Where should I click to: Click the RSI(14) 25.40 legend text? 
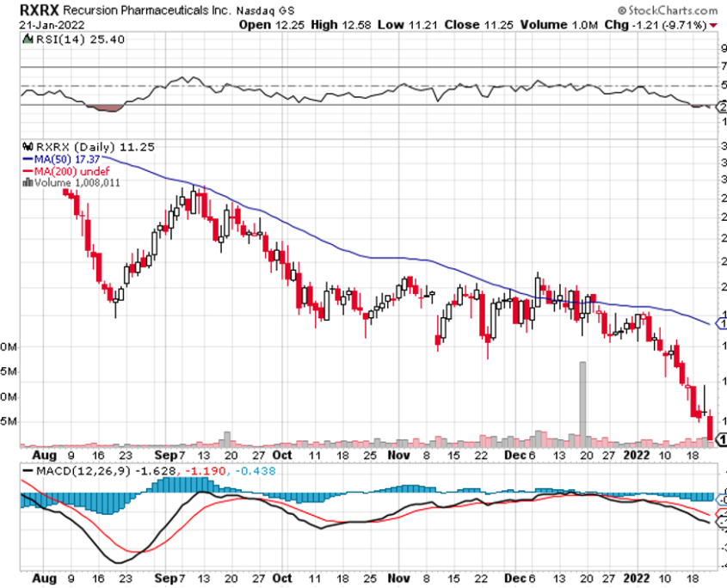[80, 40]
